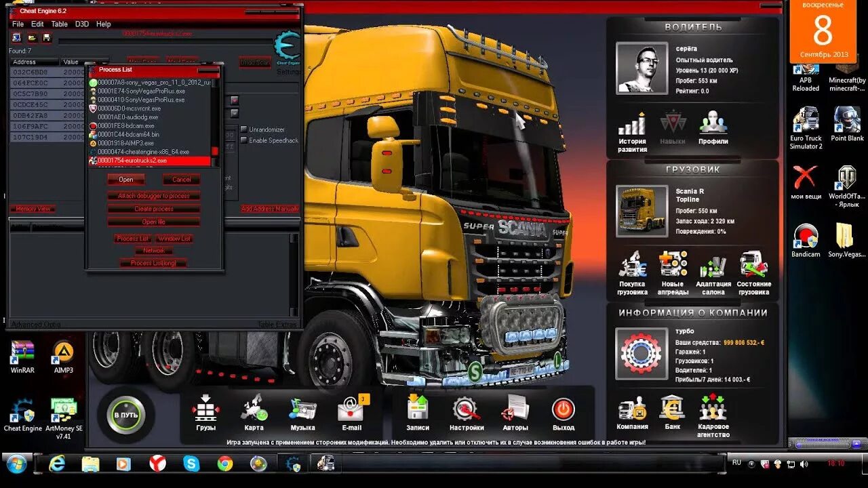This screenshot has width=868, height=488.
Task: Click the Scania R Topline truck thumbnail
Action: [642, 211]
